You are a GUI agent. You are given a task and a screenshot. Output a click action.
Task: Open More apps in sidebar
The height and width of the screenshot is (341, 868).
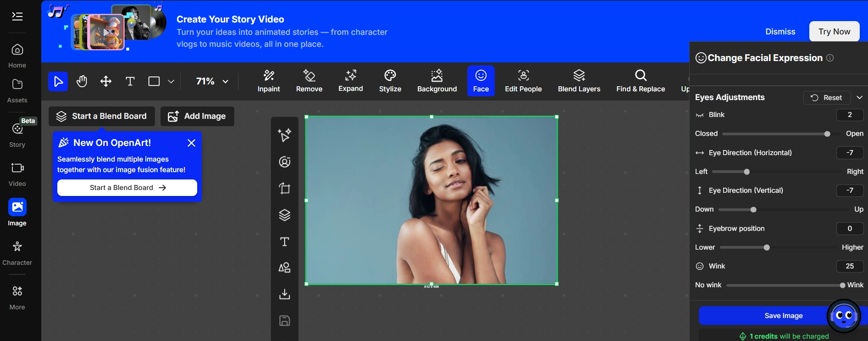click(17, 297)
